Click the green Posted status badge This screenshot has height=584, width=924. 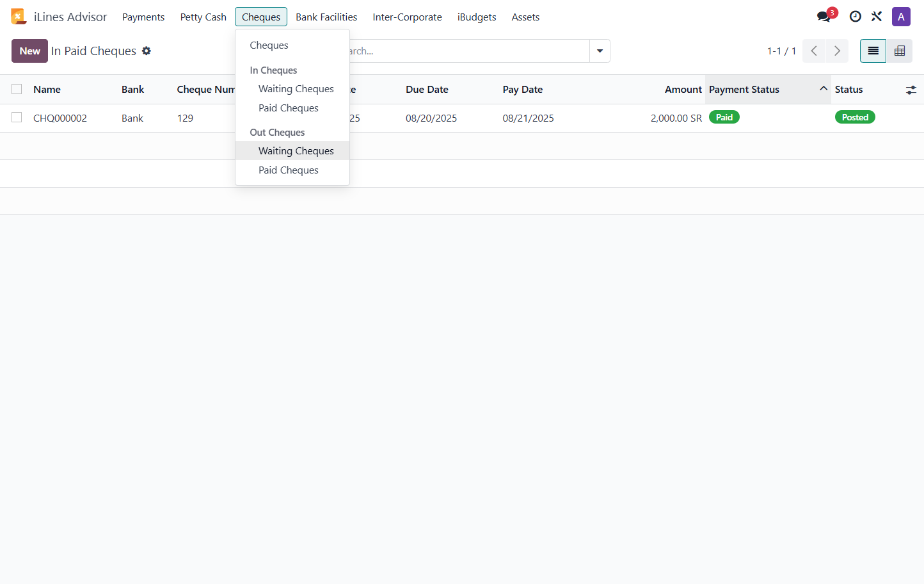point(855,117)
